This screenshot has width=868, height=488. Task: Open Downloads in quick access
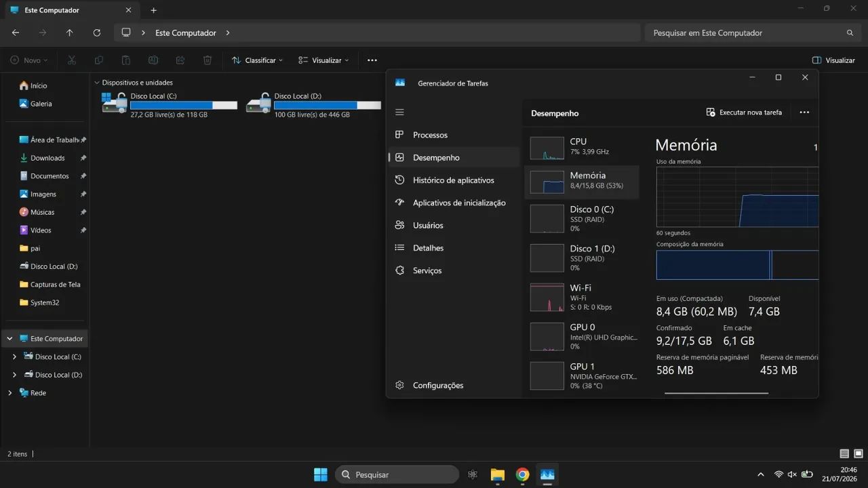click(x=47, y=158)
